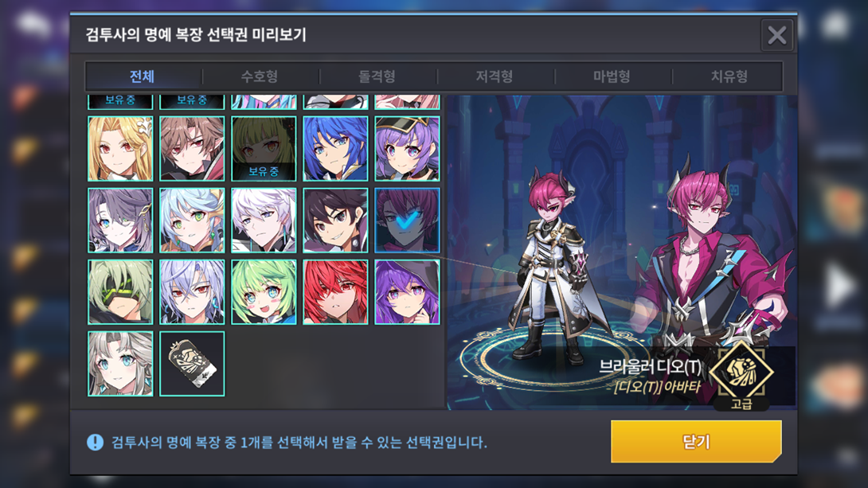Choose the blue-haired character portrait

[x=335, y=148]
